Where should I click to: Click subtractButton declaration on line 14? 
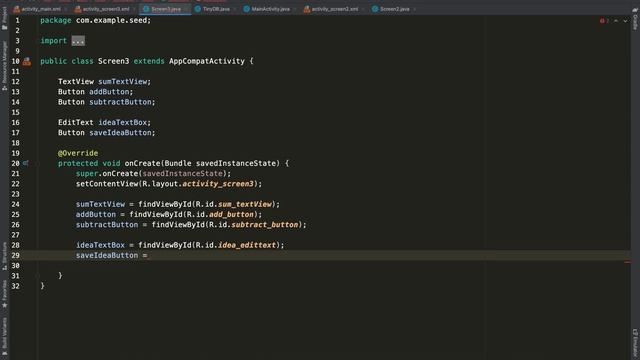tap(120, 102)
